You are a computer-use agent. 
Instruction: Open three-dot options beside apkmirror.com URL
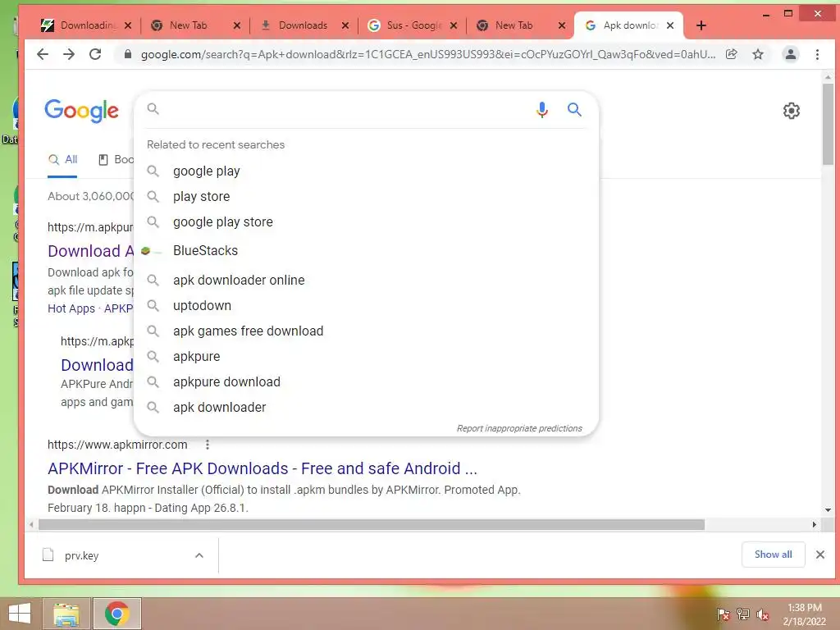[208, 445]
